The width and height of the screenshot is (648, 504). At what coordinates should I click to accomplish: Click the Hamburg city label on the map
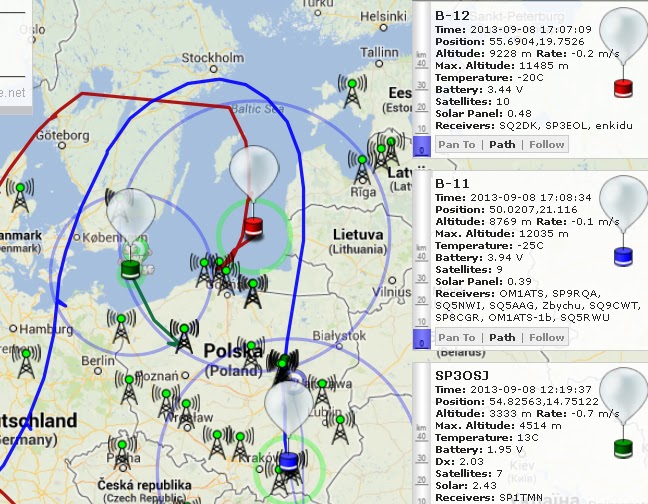click(46, 330)
